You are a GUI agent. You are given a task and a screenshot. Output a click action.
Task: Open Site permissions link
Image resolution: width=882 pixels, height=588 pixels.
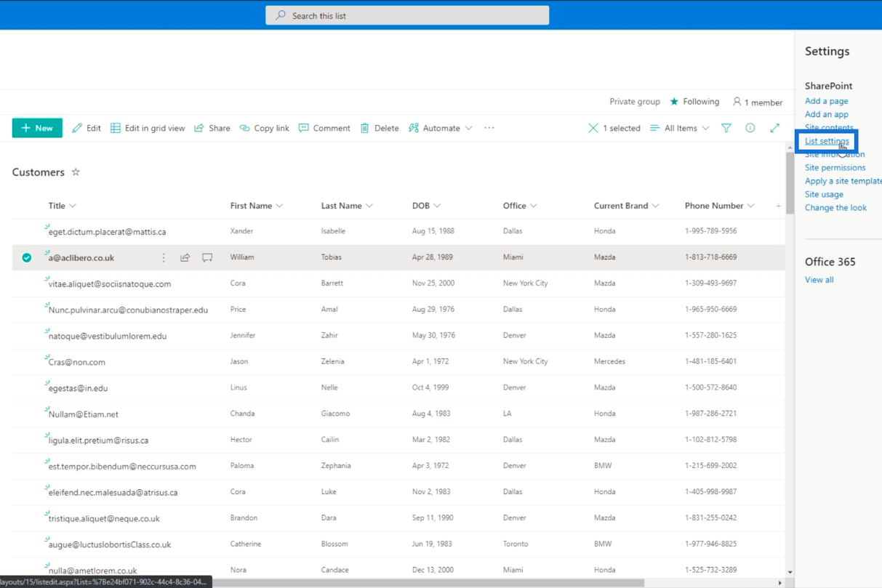(835, 167)
